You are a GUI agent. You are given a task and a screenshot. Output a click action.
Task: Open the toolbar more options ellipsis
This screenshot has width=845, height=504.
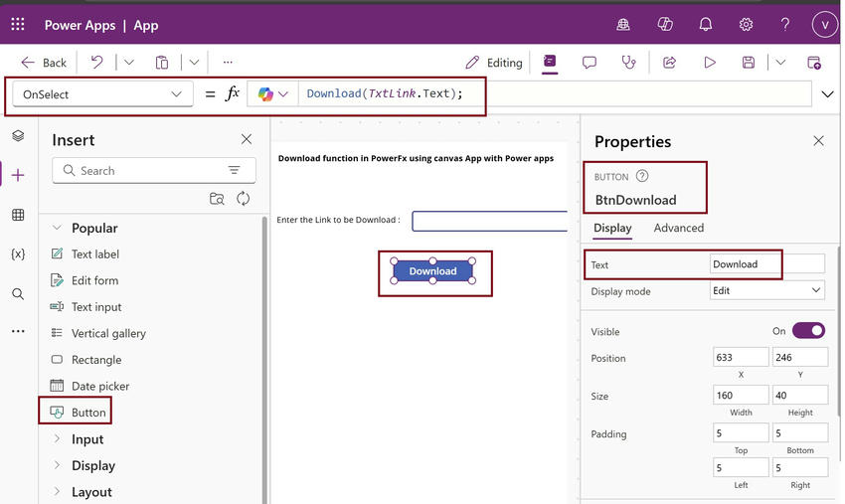[x=228, y=62]
